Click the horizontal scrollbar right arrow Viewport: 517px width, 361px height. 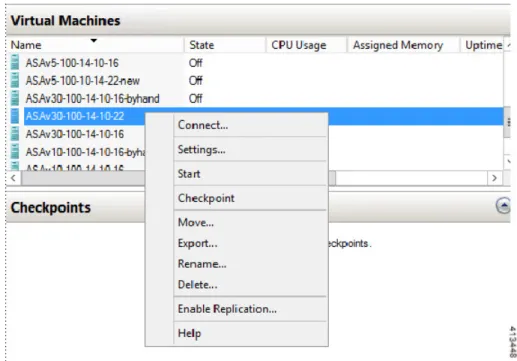495,178
